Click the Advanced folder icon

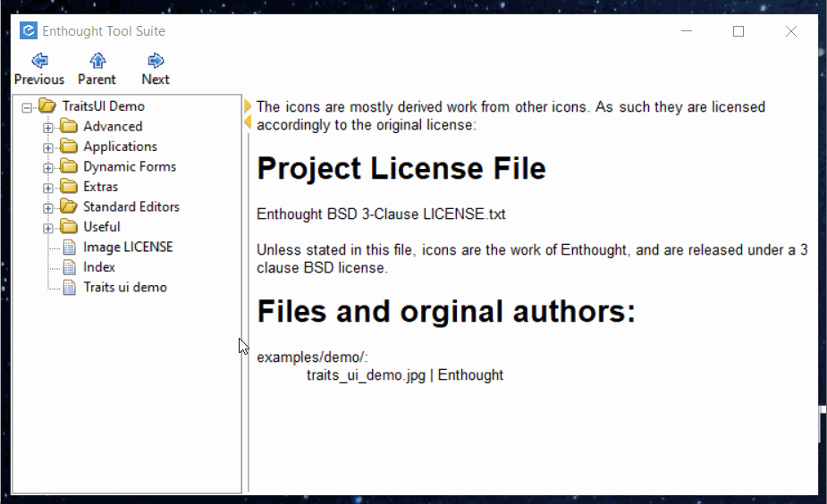69,126
